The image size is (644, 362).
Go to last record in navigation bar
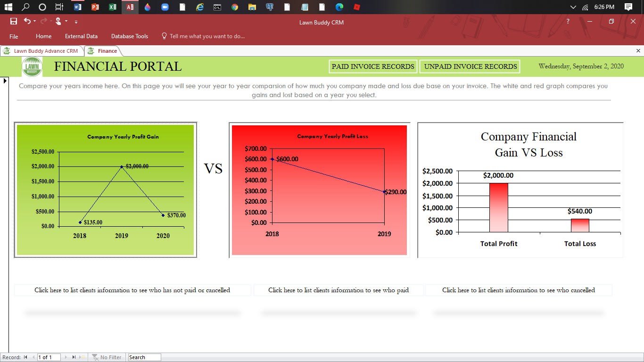74,357
